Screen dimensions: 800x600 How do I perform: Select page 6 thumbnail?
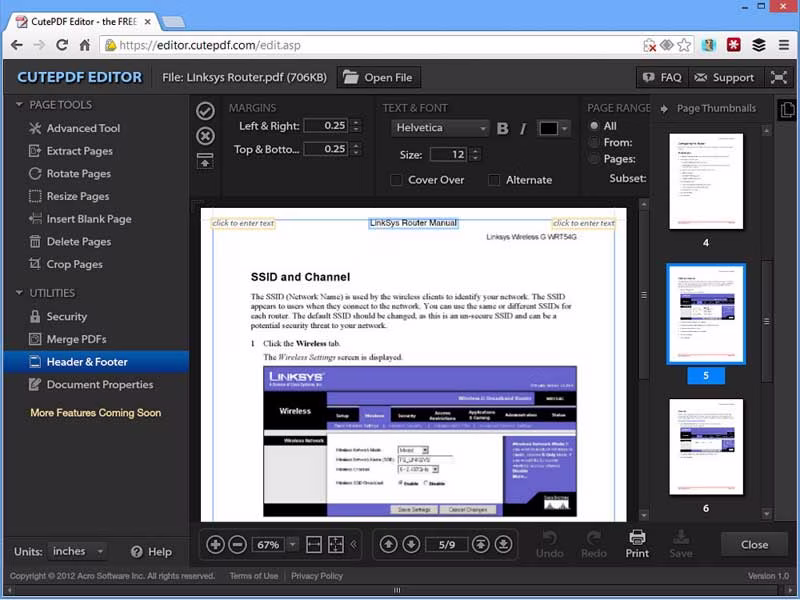click(706, 447)
